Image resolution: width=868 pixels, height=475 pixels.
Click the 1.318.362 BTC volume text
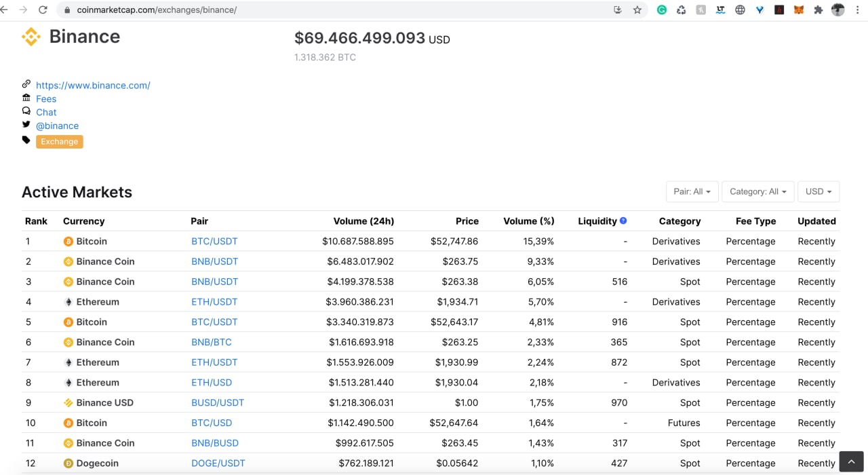pyautogui.click(x=325, y=58)
